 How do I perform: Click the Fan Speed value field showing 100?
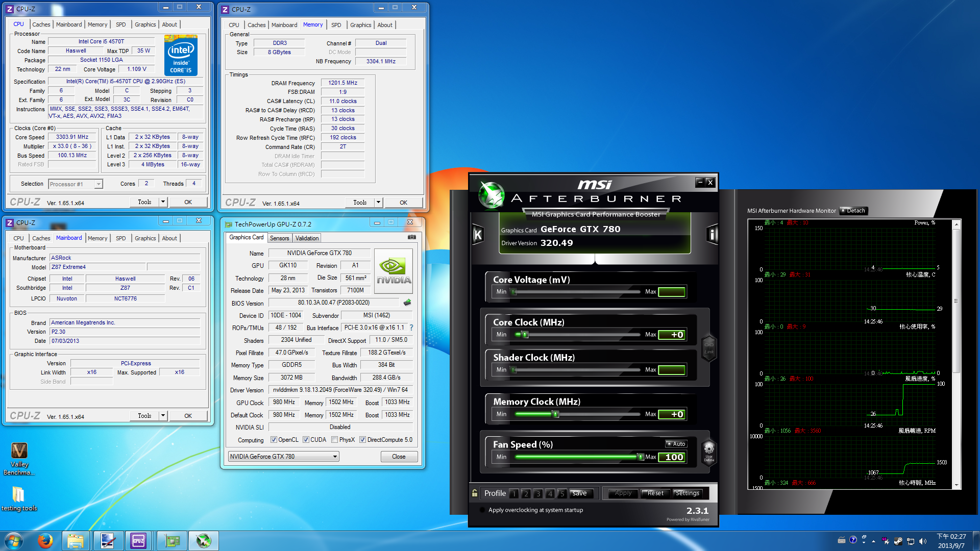(672, 457)
